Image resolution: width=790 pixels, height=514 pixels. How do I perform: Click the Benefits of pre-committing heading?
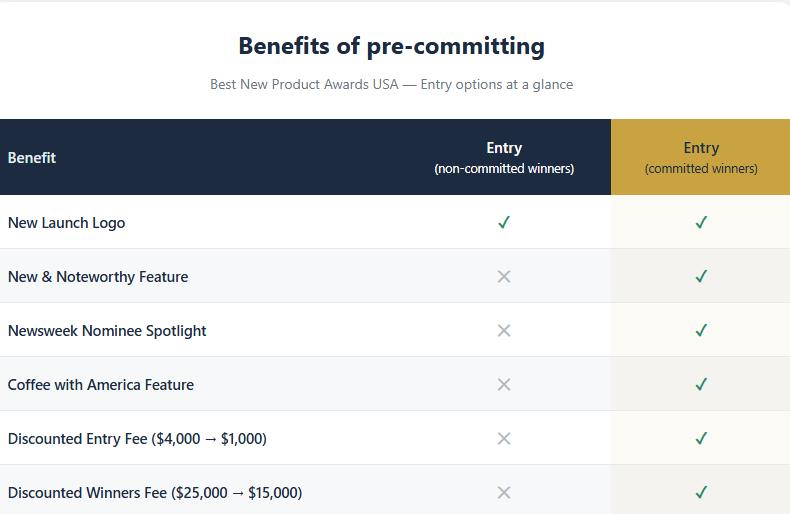pos(391,46)
